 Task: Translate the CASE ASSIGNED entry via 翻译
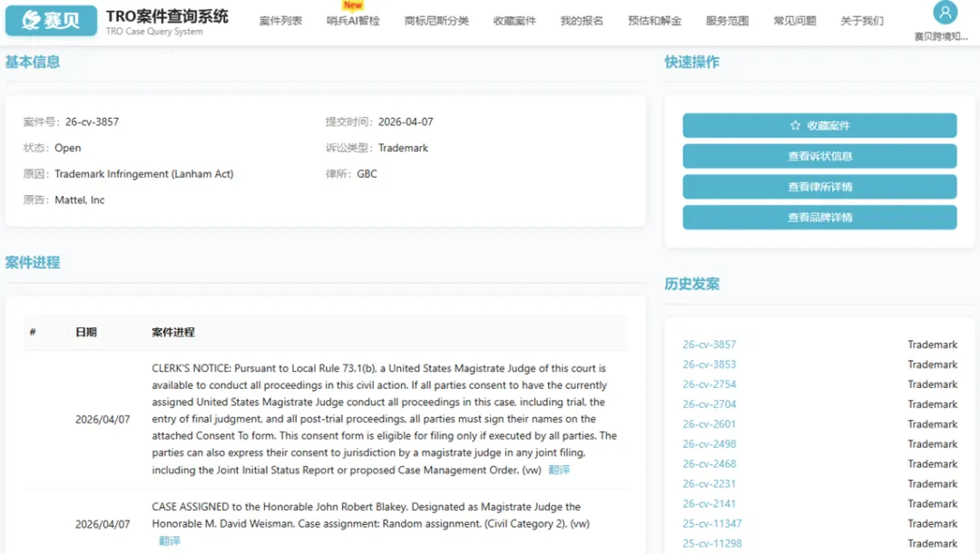170,541
